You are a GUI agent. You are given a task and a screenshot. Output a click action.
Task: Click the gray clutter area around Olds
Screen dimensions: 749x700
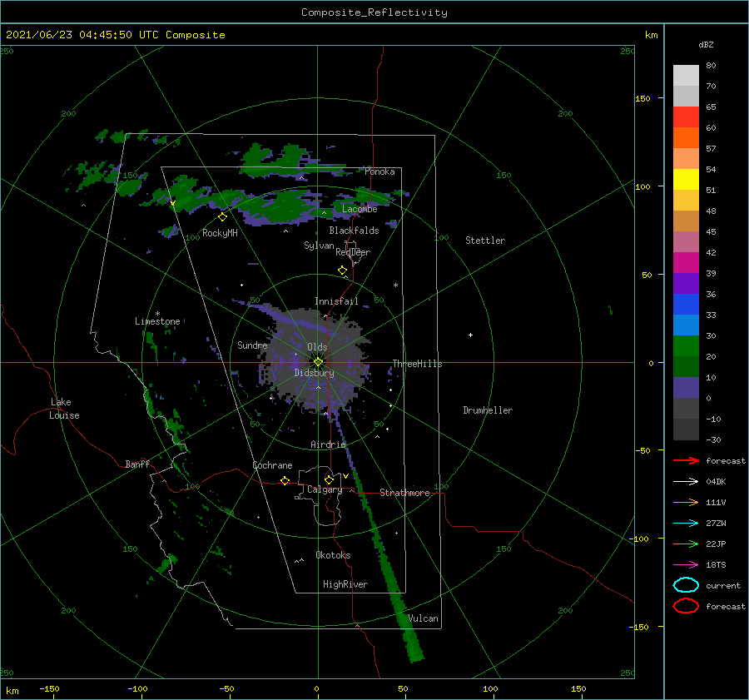click(x=315, y=360)
